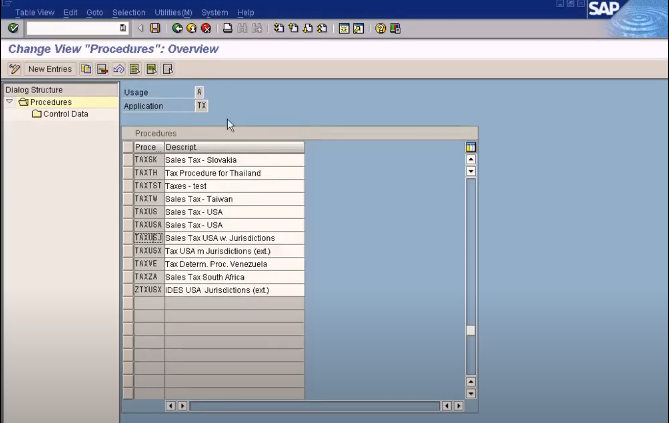Viewport: 669px width, 423px height.
Task: Select row marker for TAXUS
Action: 128,212
